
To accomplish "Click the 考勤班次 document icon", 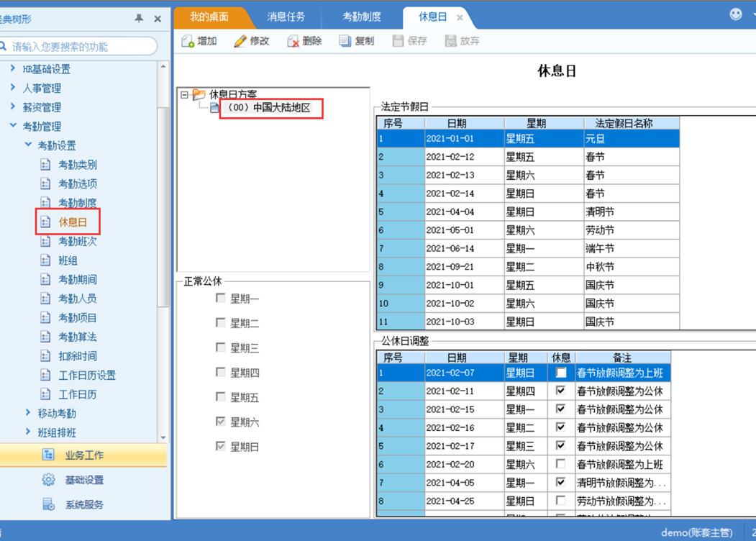I will pos(45,241).
